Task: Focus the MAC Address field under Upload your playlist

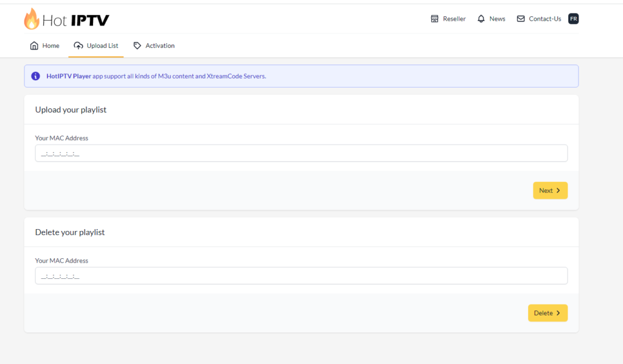Action: tap(301, 153)
